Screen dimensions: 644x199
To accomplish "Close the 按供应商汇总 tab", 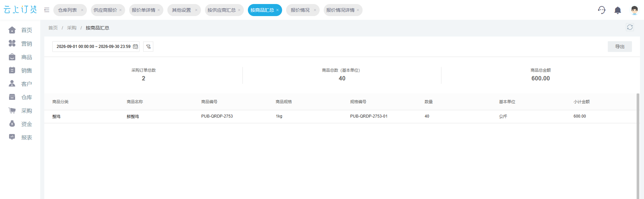I will [239, 10].
